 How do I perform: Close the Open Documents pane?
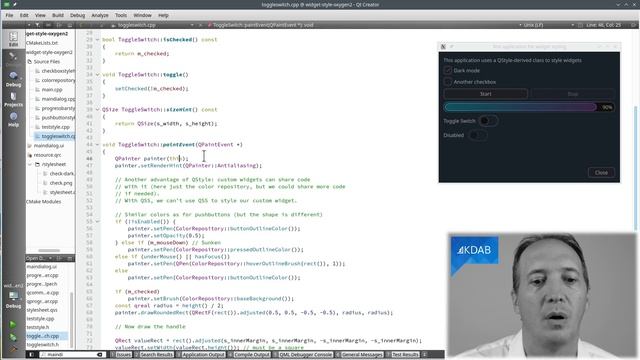click(x=70, y=258)
